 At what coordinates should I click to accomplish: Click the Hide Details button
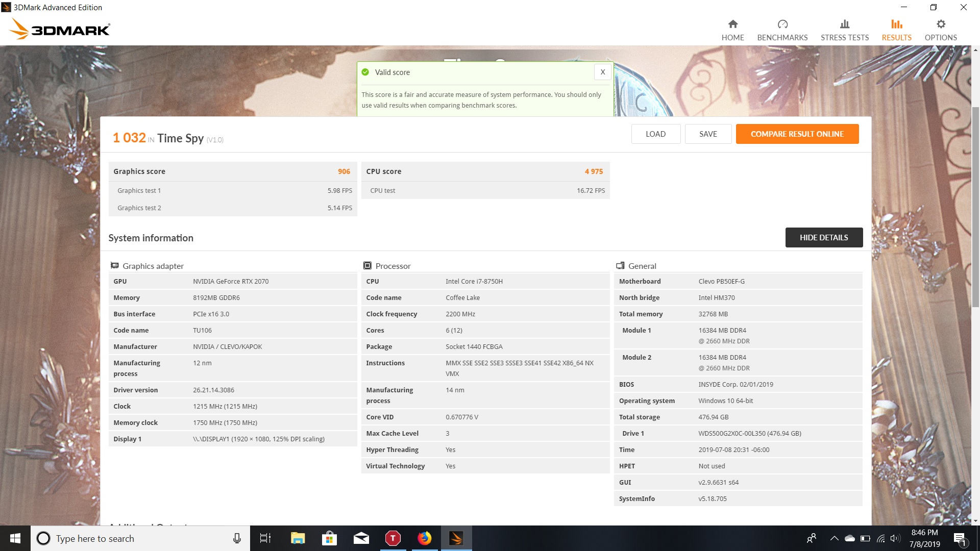(x=824, y=237)
